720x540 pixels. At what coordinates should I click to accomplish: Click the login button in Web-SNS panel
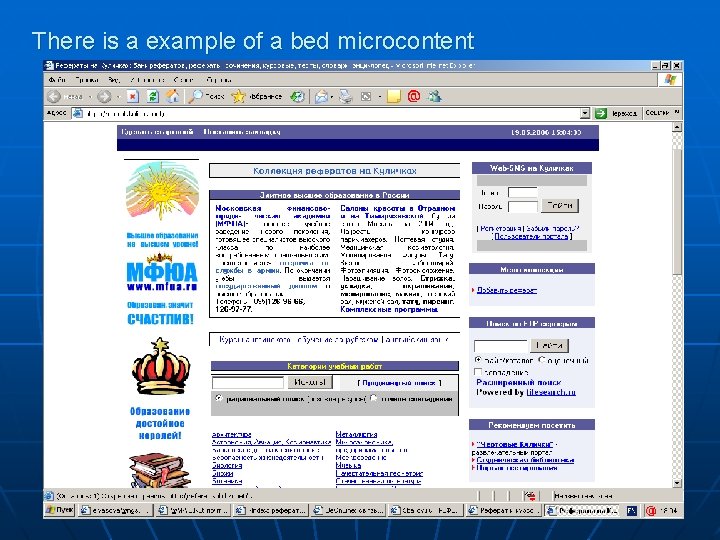pos(560,206)
